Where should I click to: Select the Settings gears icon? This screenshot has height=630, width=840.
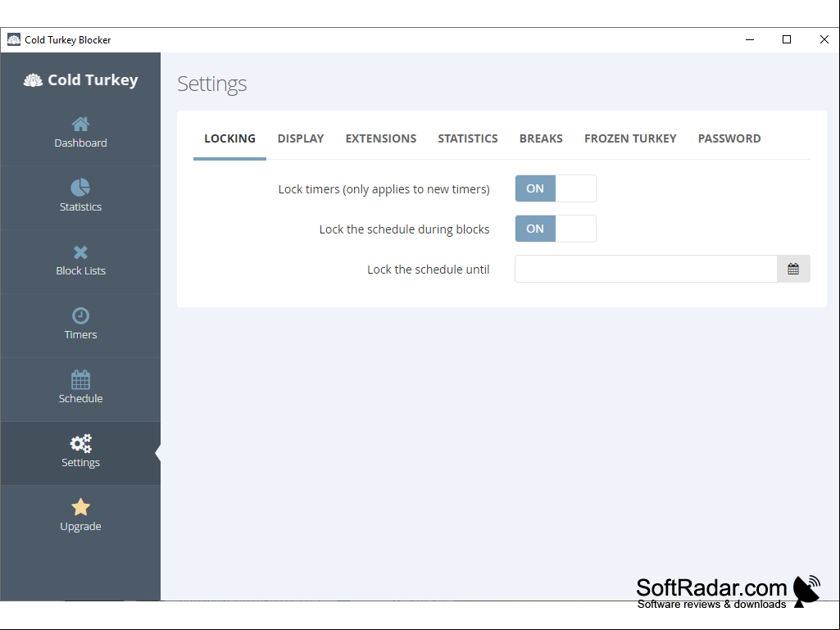pyautogui.click(x=80, y=443)
